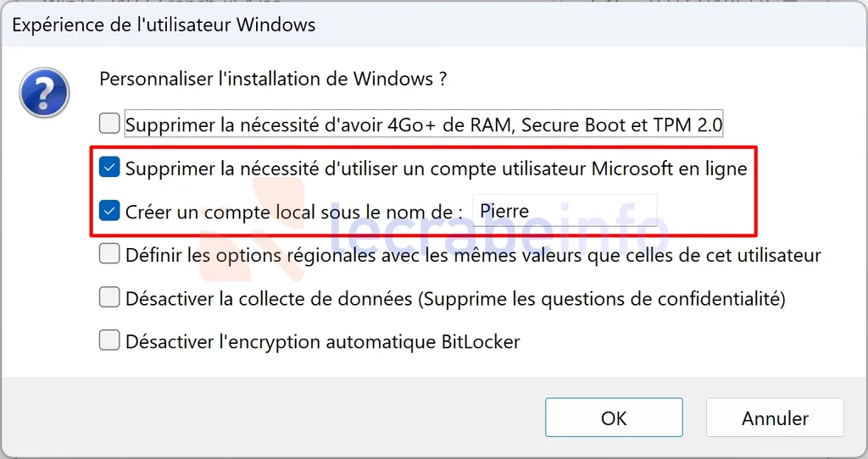Cancel the dialog with the Annuler button
This screenshot has height=459, width=868.
point(775,418)
